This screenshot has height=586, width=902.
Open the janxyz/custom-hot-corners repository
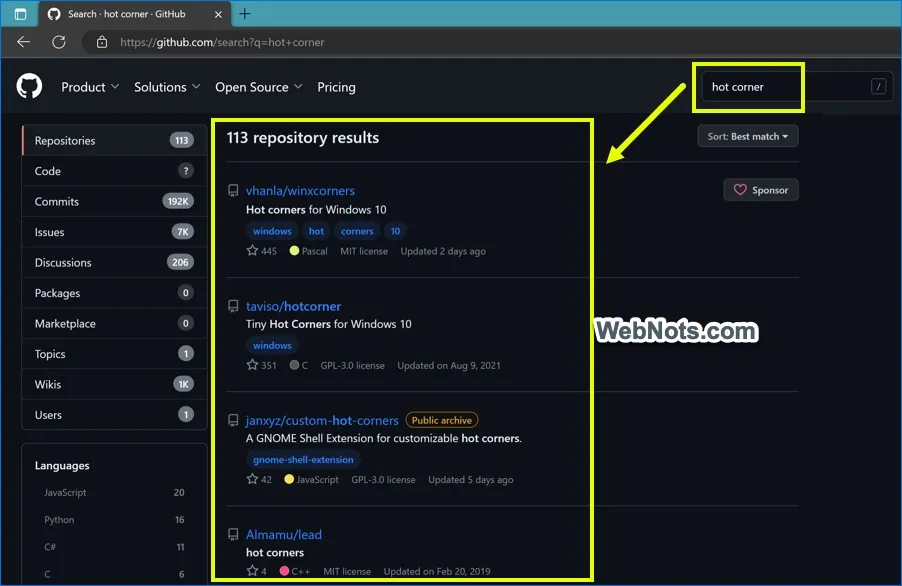click(322, 420)
